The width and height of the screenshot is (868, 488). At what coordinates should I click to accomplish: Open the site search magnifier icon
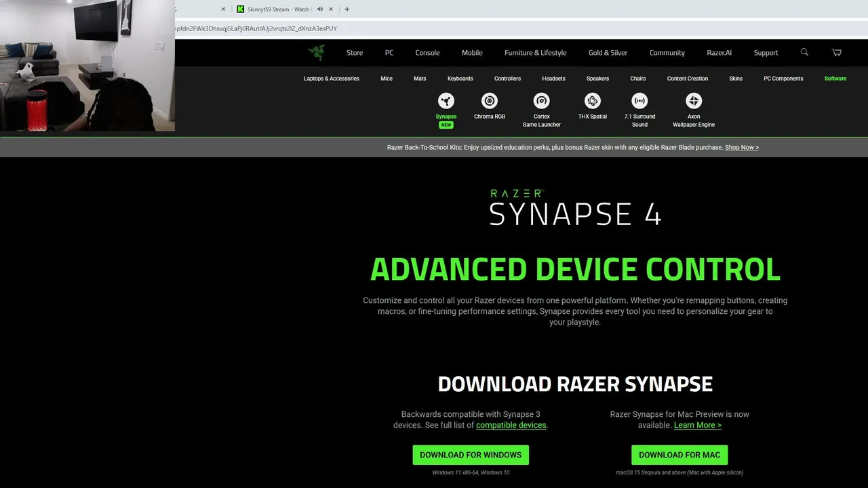tap(804, 52)
